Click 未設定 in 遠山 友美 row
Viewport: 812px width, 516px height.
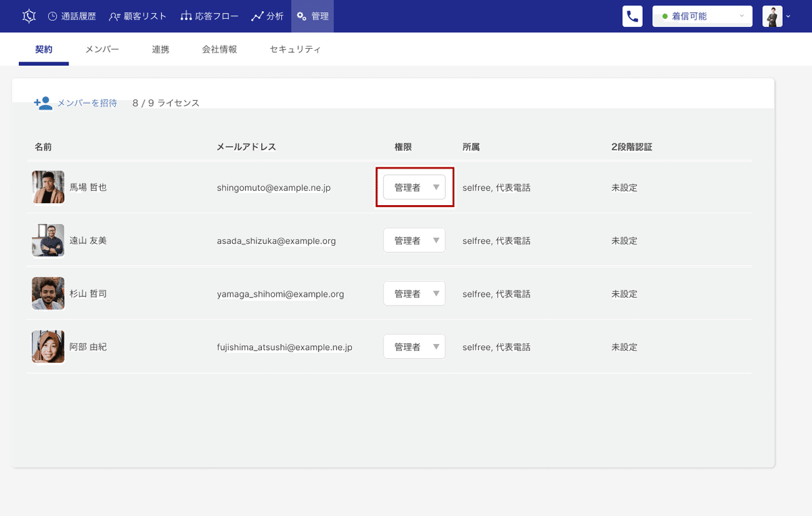click(x=624, y=240)
